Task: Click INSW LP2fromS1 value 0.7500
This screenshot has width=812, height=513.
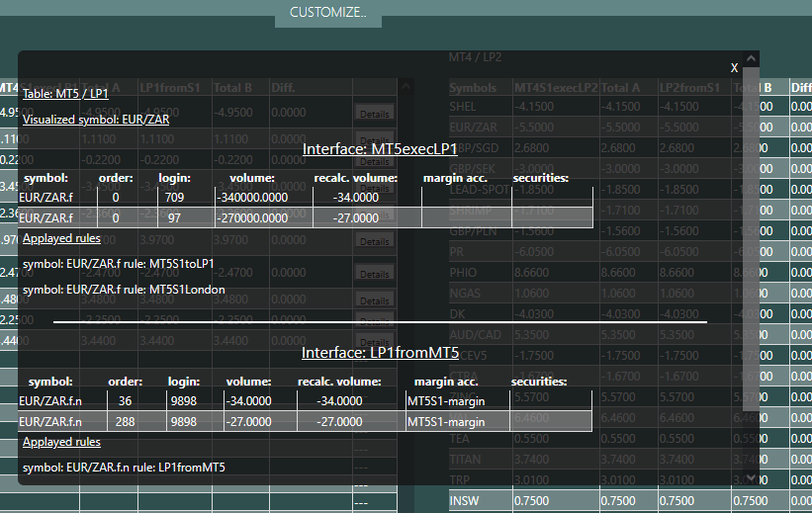Action: [677, 501]
